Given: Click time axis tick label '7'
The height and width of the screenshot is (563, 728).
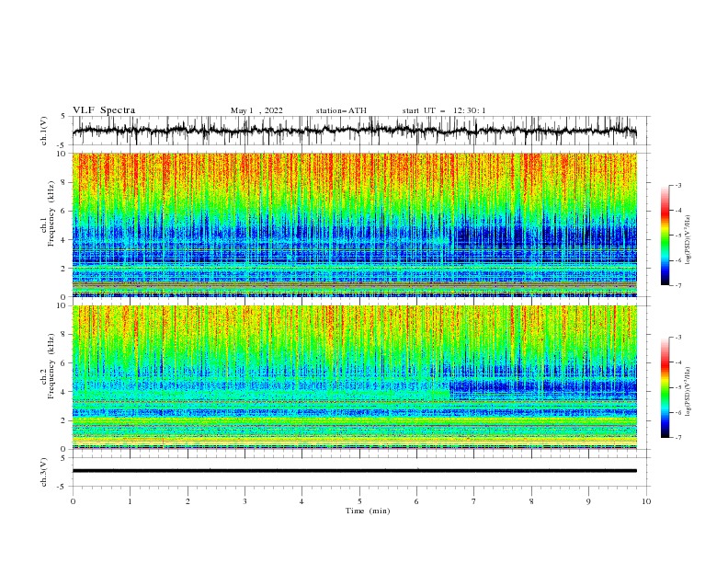Looking at the screenshot, I should (474, 501).
